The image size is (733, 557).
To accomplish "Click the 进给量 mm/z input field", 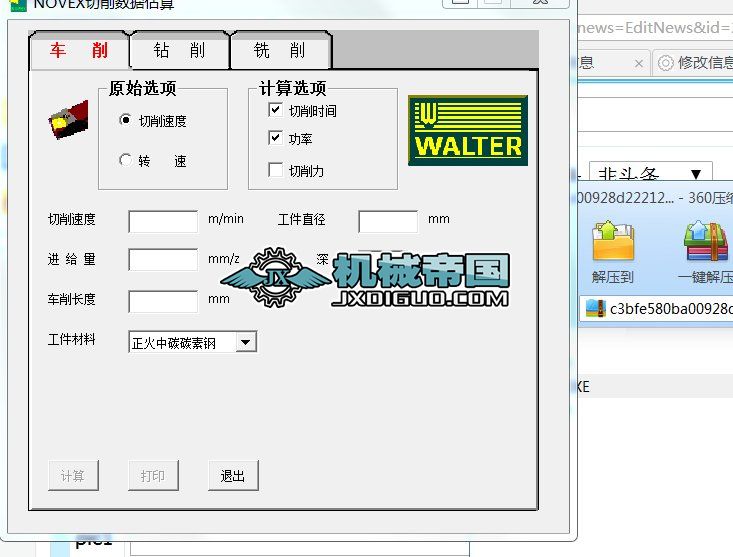I will (163, 259).
